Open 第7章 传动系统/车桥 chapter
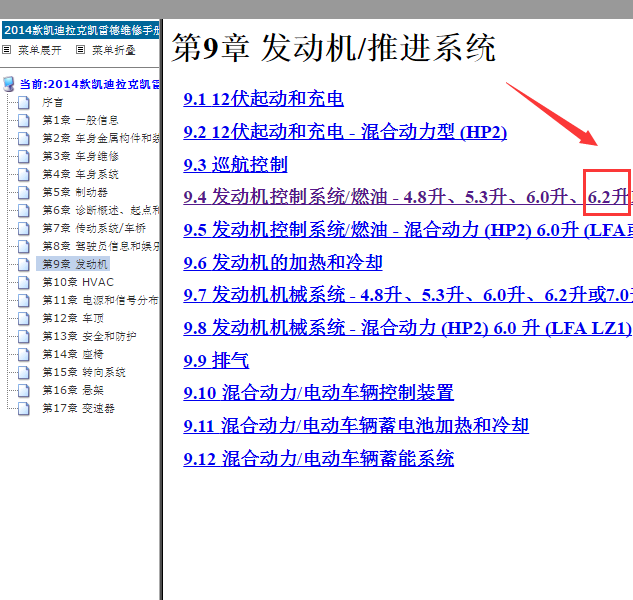This screenshot has width=633, height=600. 94,229
